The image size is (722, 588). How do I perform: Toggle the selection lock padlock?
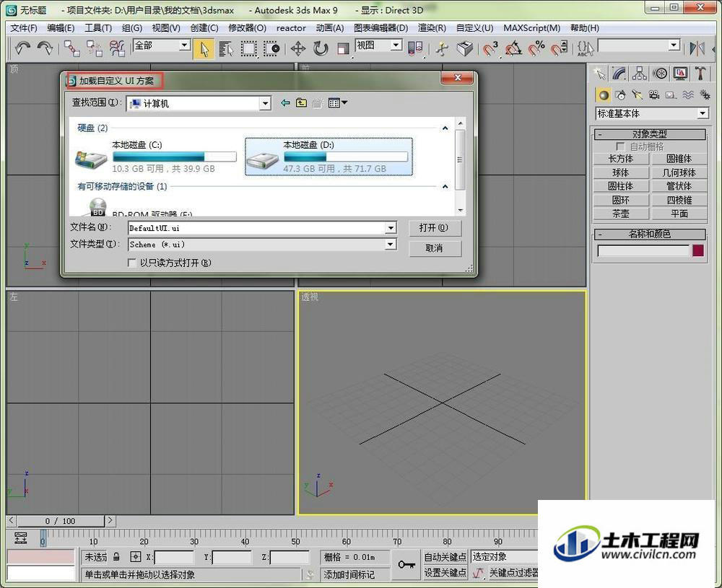116,557
